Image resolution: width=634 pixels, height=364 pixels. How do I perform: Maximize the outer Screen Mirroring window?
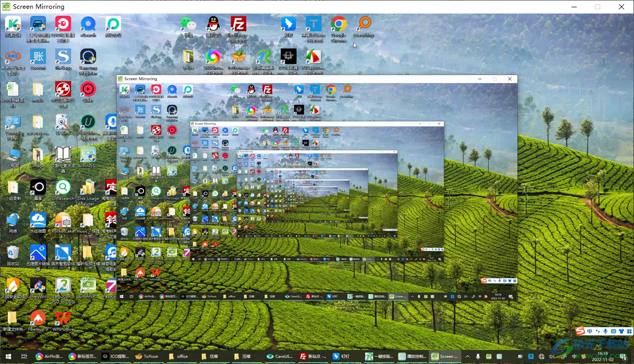click(598, 7)
